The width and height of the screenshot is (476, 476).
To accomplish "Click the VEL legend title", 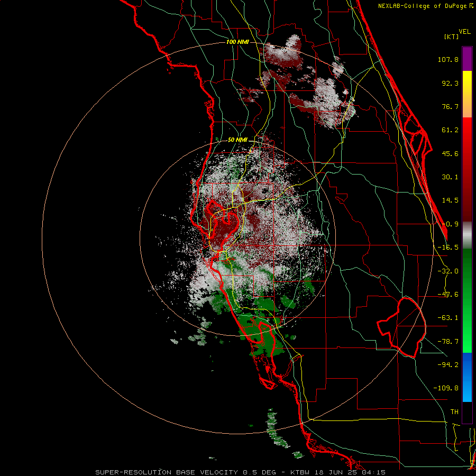I will [465, 32].
